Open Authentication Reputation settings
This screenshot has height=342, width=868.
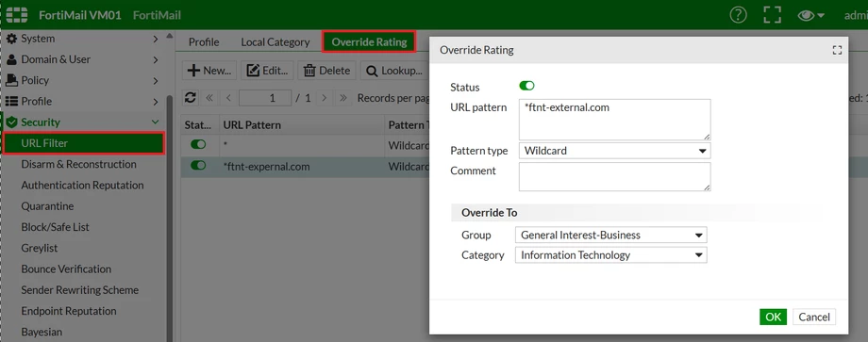point(82,185)
